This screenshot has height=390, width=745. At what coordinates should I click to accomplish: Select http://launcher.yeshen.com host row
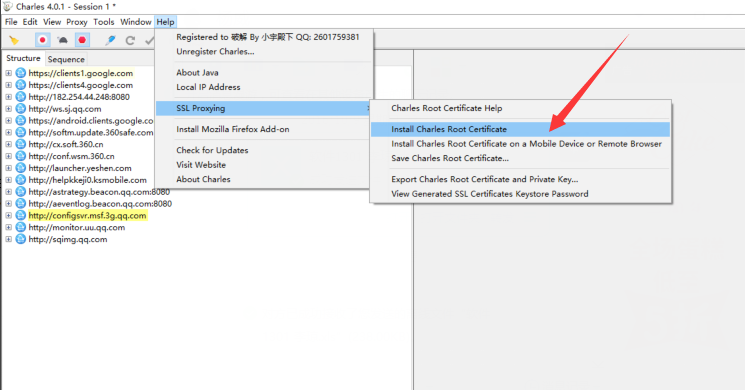coord(80,168)
